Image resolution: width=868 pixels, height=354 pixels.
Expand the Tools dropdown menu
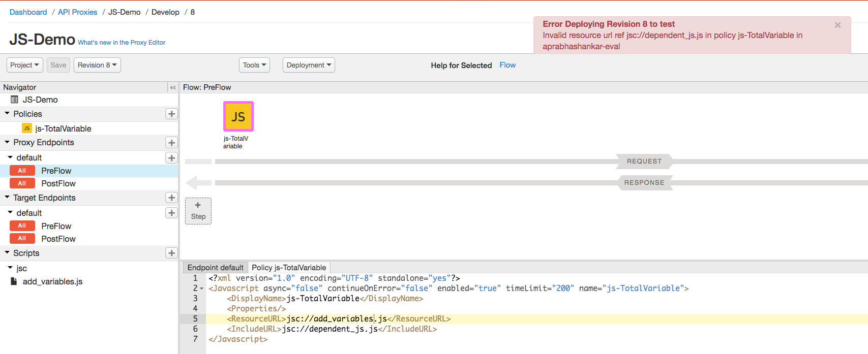(x=254, y=65)
